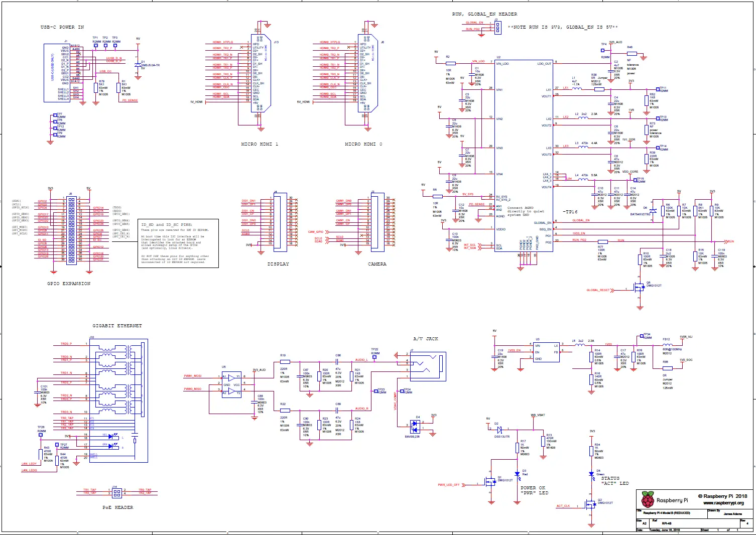Select the 'BAV99,235' diode part label

point(412,437)
